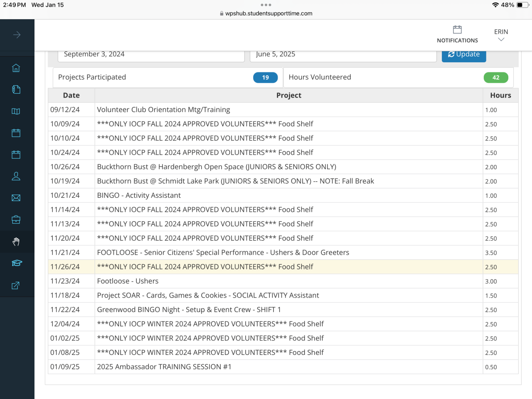This screenshot has height=399, width=532.
Task: Tap the Wi-Fi status icon
Action: [495, 5]
